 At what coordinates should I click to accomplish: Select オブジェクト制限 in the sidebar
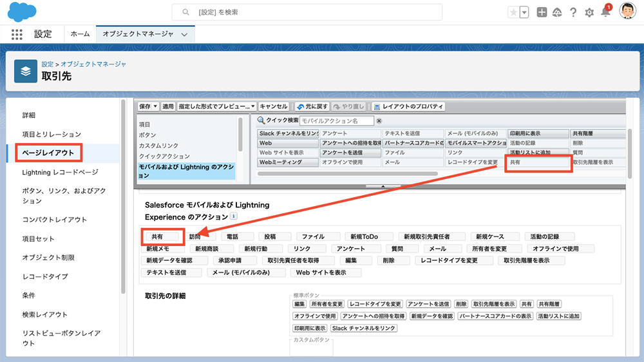tap(48, 258)
